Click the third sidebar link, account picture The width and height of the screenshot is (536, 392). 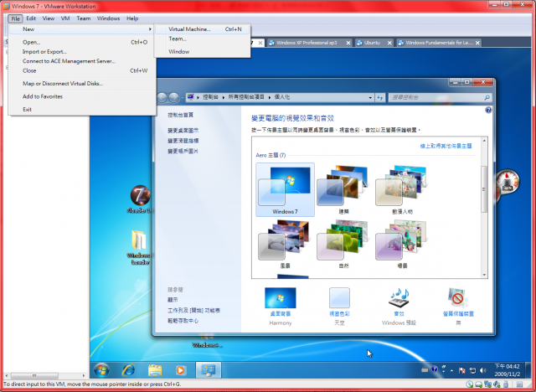183,151
